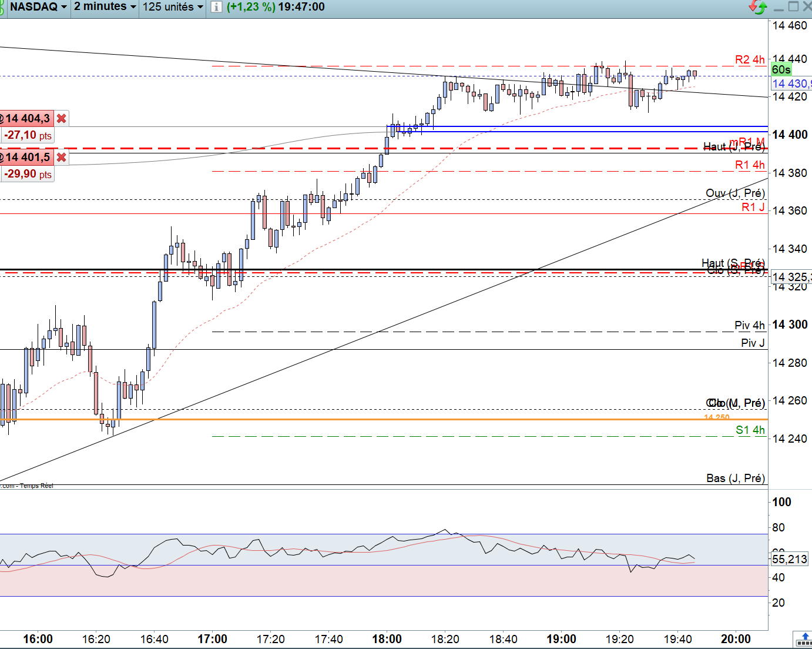Open the chart information icon
Screen dimensions: 812x649
pos(217,7)
